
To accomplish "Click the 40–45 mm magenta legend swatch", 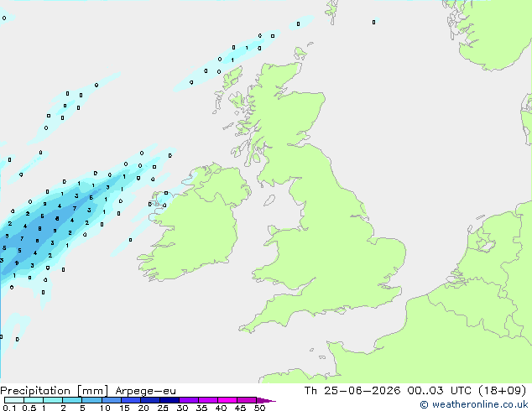I will coord(227,400).
